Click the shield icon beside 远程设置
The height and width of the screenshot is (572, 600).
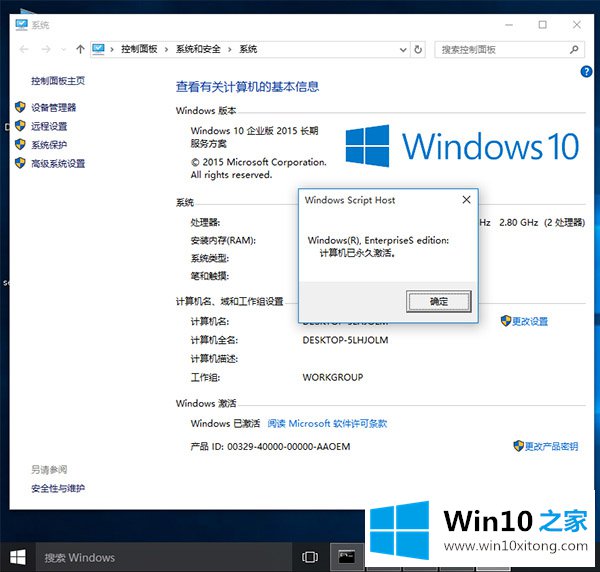point(20,126)
